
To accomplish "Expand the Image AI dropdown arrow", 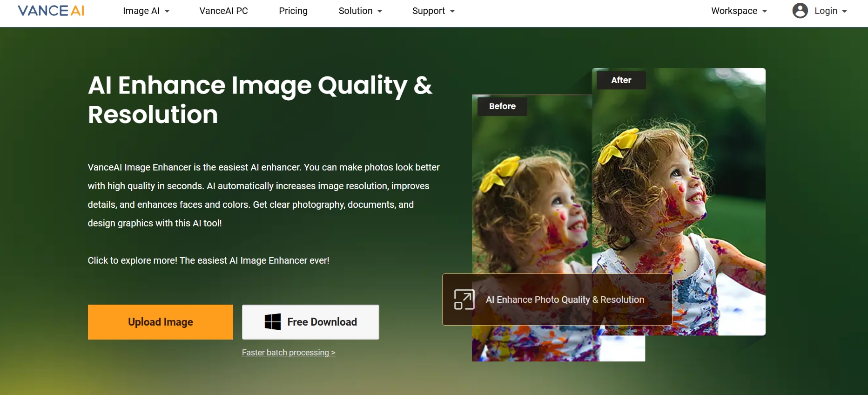I will (167, 11).
